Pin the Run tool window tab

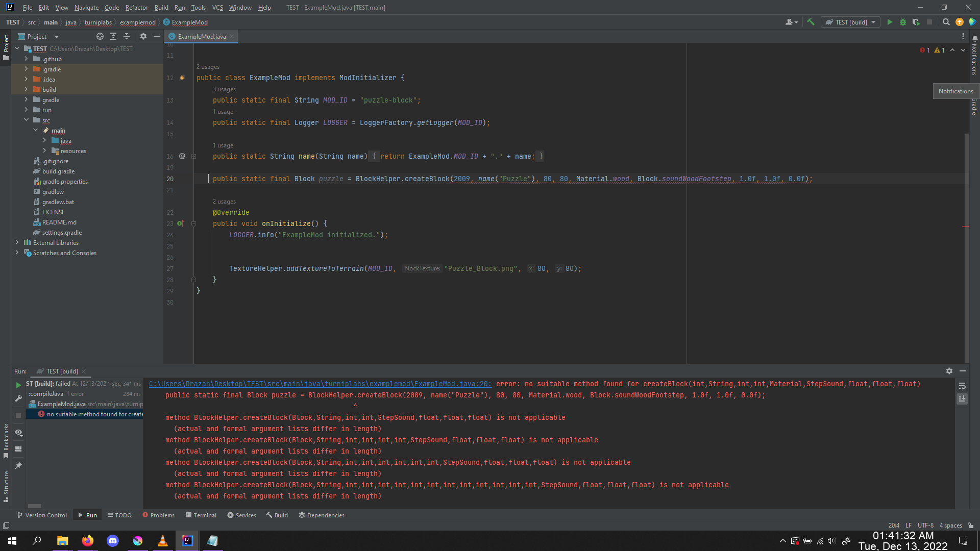click(x=18, y=466)
